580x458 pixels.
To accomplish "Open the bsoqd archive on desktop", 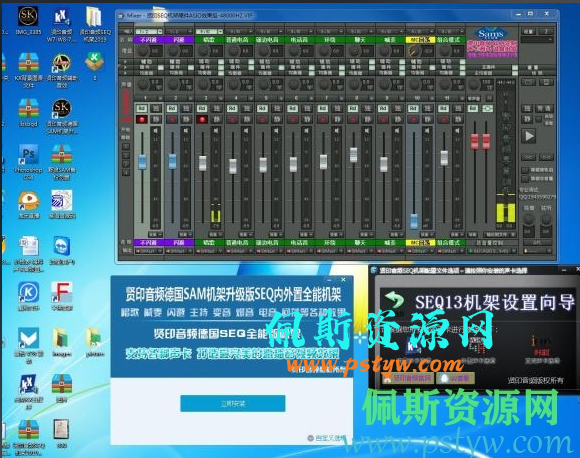I will pyautogui.click(x=28, y=113).
